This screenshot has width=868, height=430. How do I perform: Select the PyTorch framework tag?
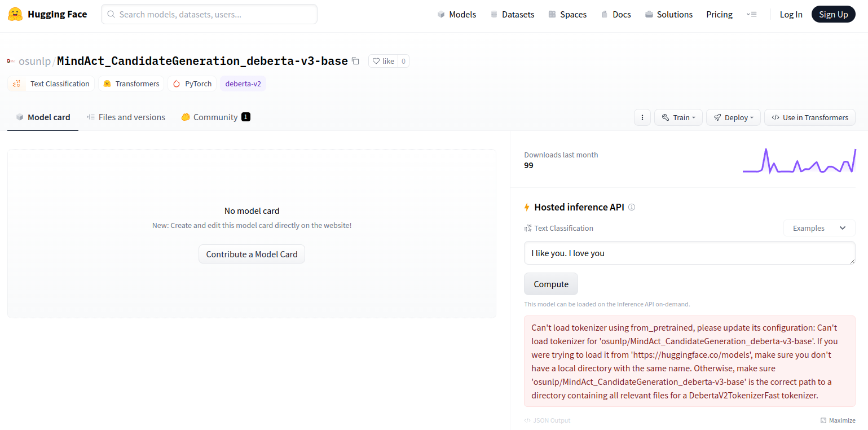coord(192,83)
